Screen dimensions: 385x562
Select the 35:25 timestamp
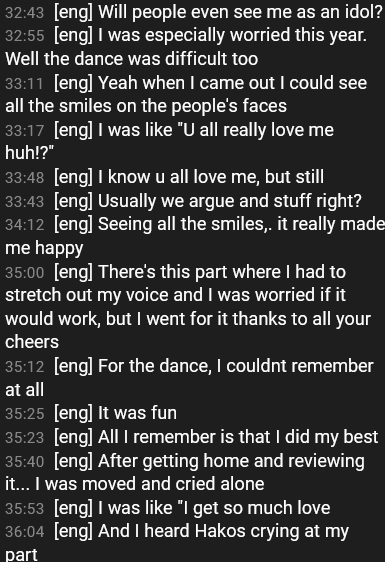point(25,414)
